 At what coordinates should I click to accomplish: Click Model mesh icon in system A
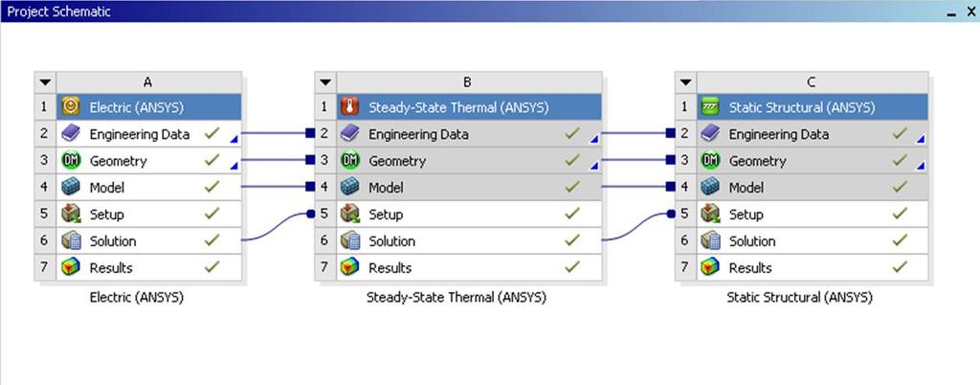pos(71,188)
